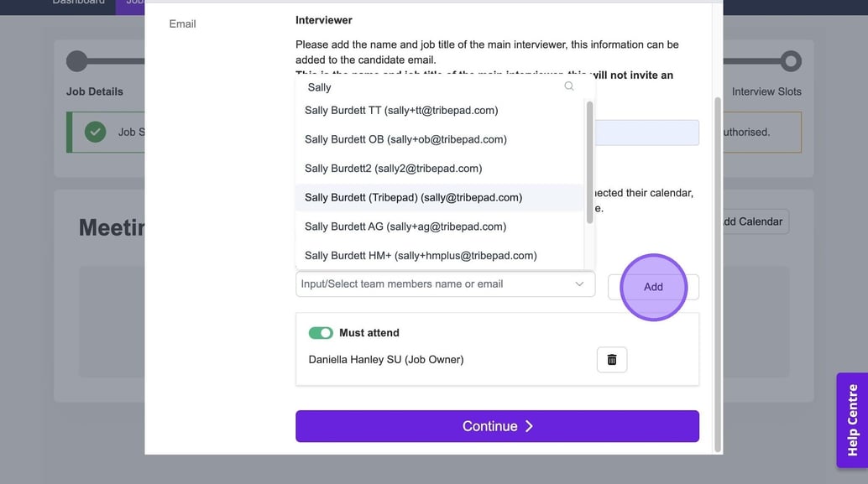Click the Job Details step circle
Image resolution: width=868 pixels, height=484 pixels.
point(77,61)
